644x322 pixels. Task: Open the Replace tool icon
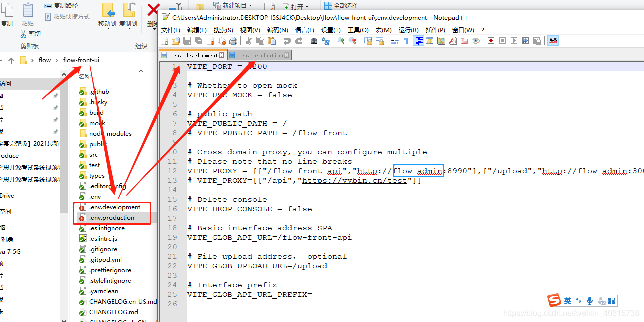326,41
